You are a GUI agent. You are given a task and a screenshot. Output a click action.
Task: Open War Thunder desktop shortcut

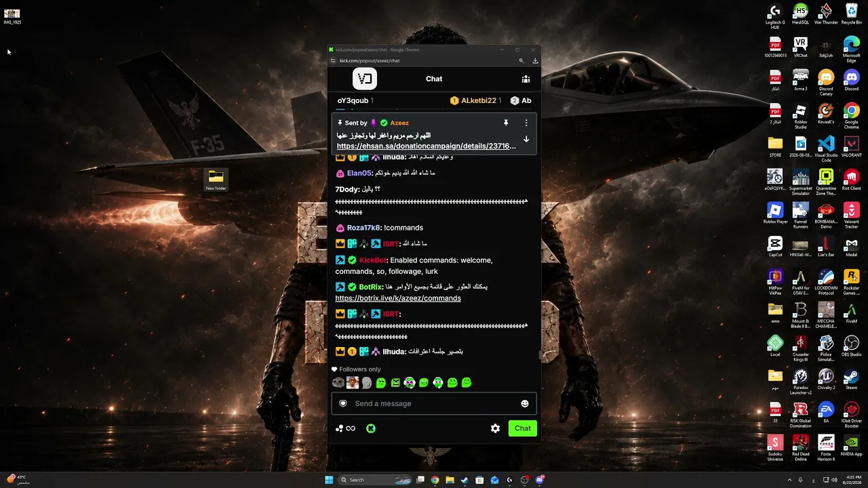826,14
